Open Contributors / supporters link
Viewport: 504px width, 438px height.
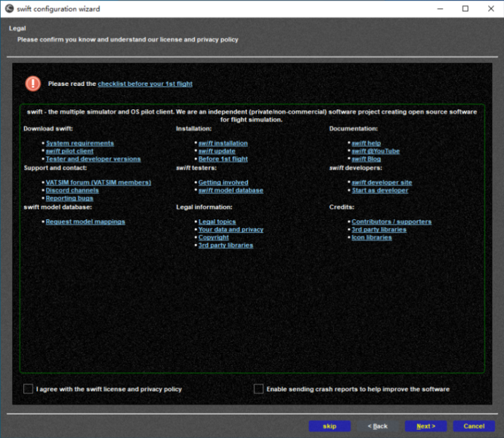click(391, 222)
